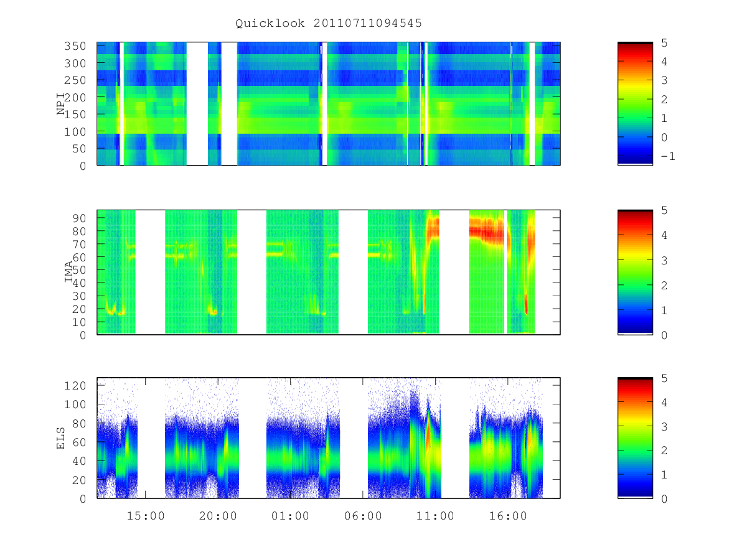Click the 2 label on ELS color bar

[664, 450]
